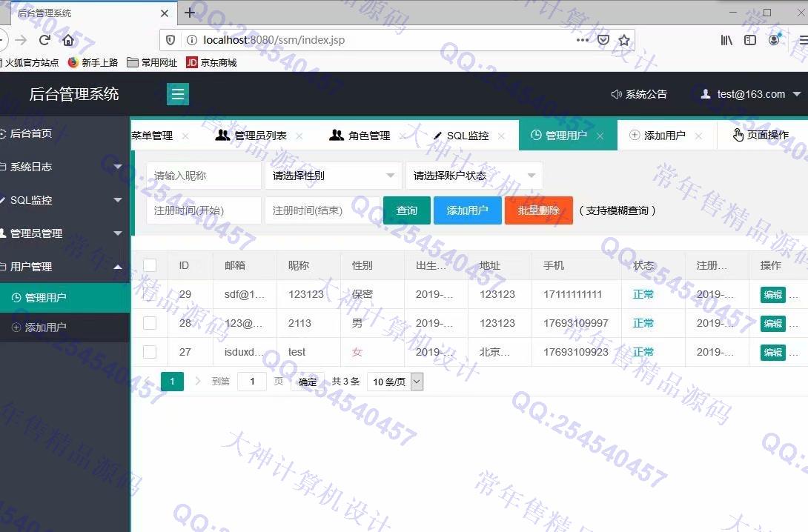808x532 pixels.
Task: Open the 10 条/页 page size dropdown
Action: pos(395,382)
